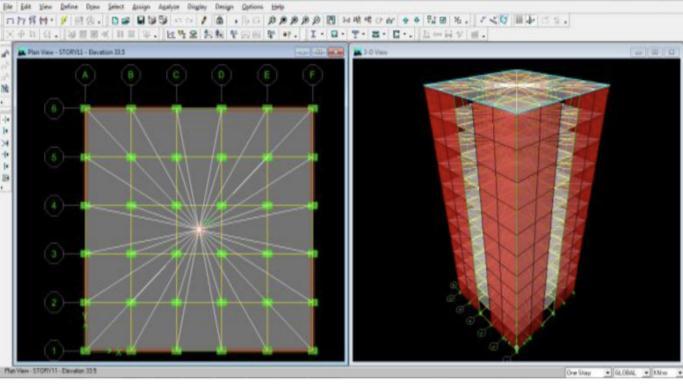Screen dimensions: 683x386
Task: Click the Pan view icon after zoom tools
Action: [x=331, y=20]
